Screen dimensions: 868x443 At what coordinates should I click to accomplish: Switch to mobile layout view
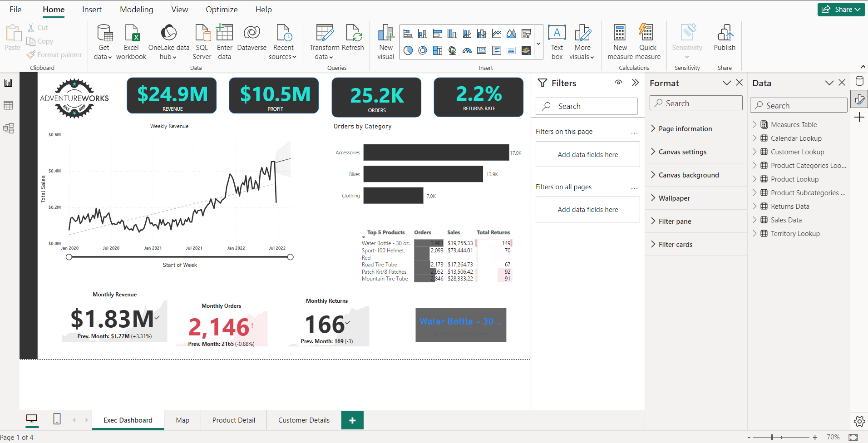57,419
